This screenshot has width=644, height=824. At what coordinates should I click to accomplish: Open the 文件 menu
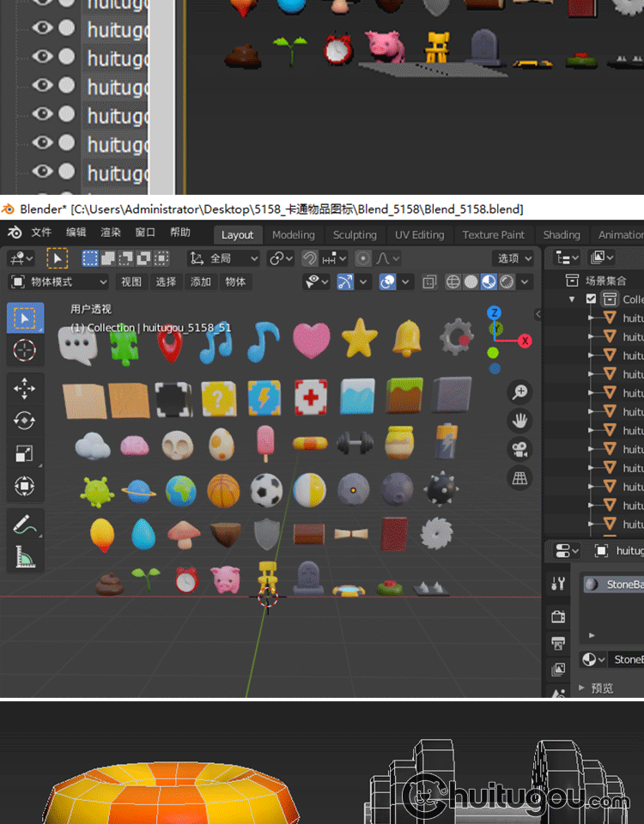[x=41, y=233]
